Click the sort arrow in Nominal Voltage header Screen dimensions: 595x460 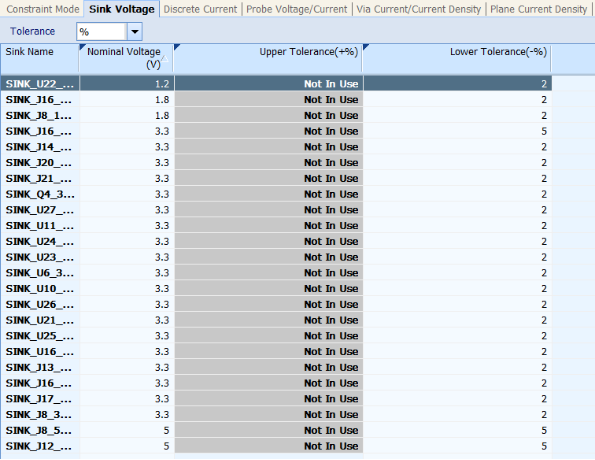click(165, 58)
